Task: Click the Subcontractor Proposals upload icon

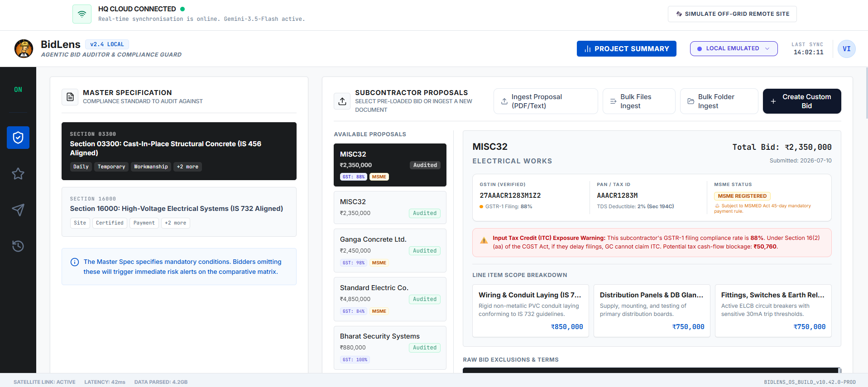Action: tap(342, 101)
